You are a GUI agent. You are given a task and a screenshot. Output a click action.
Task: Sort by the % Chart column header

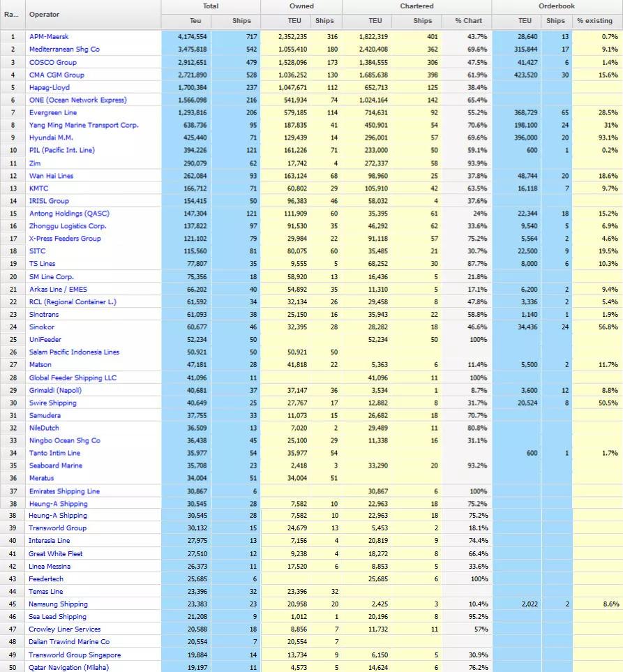click(x=468, y=21)
